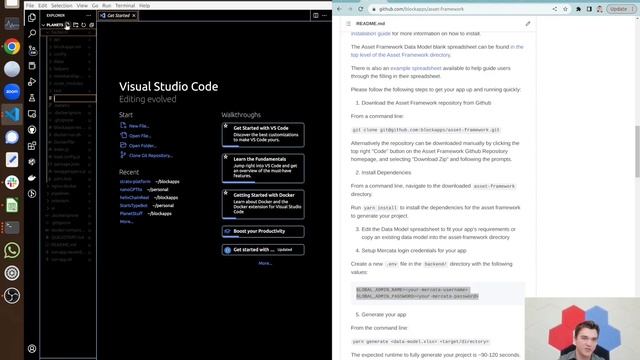Click Clone Git Repository... link
Viewport: 640px width, 360px height.
pyautogui.click(x=151, y=156)
